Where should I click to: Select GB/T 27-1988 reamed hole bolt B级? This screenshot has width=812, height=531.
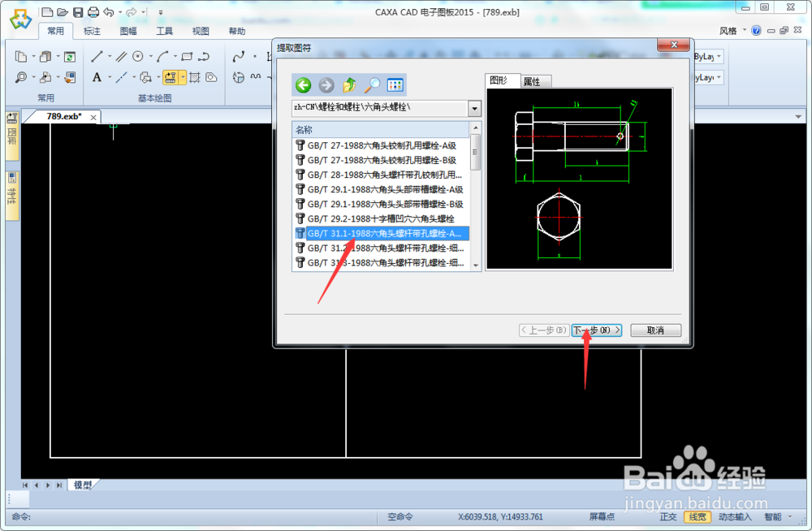click(381, 160)
